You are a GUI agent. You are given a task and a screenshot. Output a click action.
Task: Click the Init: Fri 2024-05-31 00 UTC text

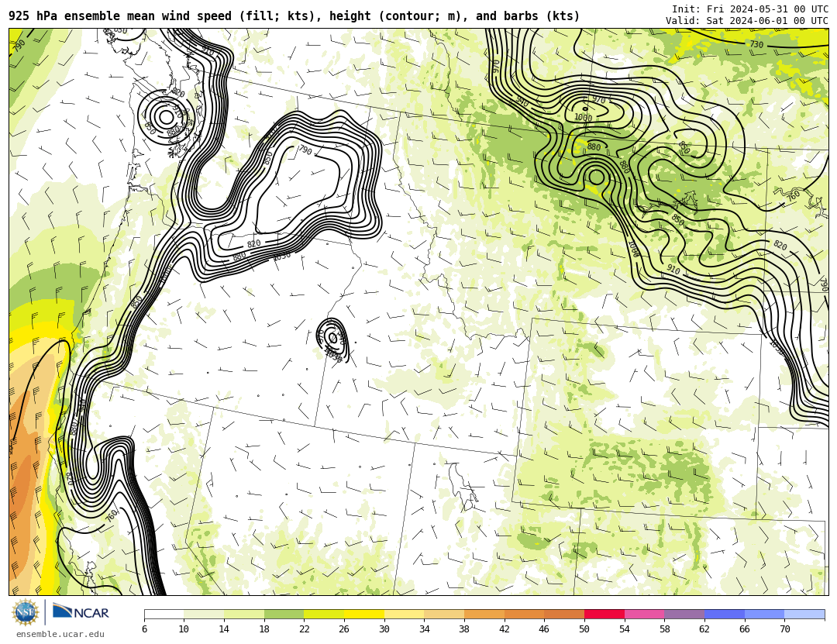tap(750, 9)
